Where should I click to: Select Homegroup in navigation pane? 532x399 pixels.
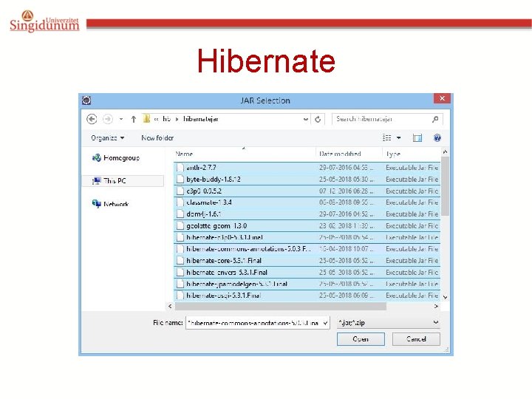point(116,158)
